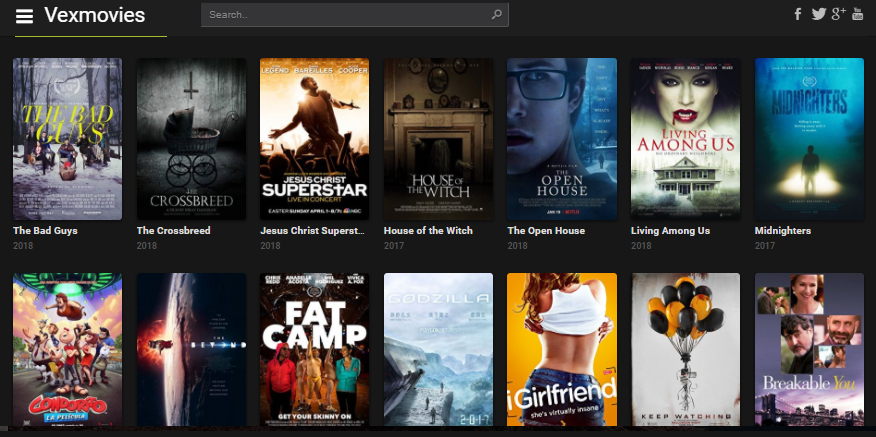The height and width of the screenshot is (437, 876).
Task: Open the Google Plus icon
Action: [838, 14]
